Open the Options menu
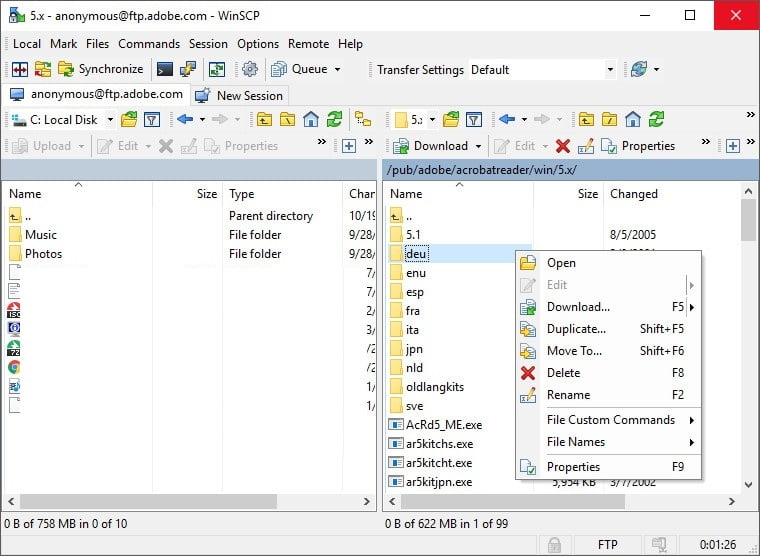Screen dimensions: 760x556 click(258, 44)
